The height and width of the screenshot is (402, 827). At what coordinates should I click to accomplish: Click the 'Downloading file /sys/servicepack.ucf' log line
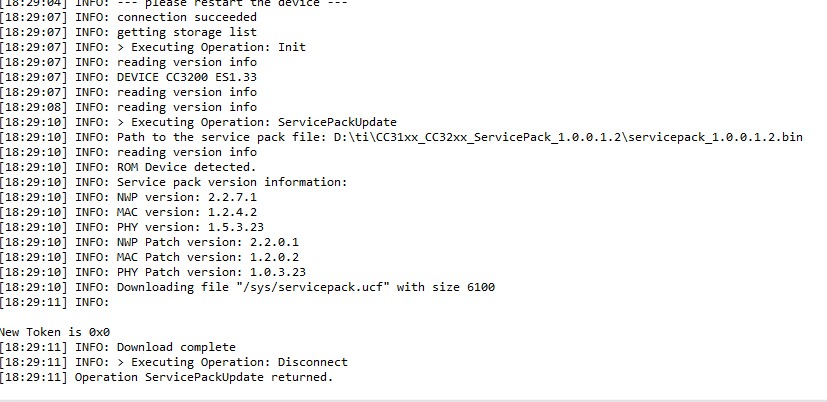click(305, 287)
